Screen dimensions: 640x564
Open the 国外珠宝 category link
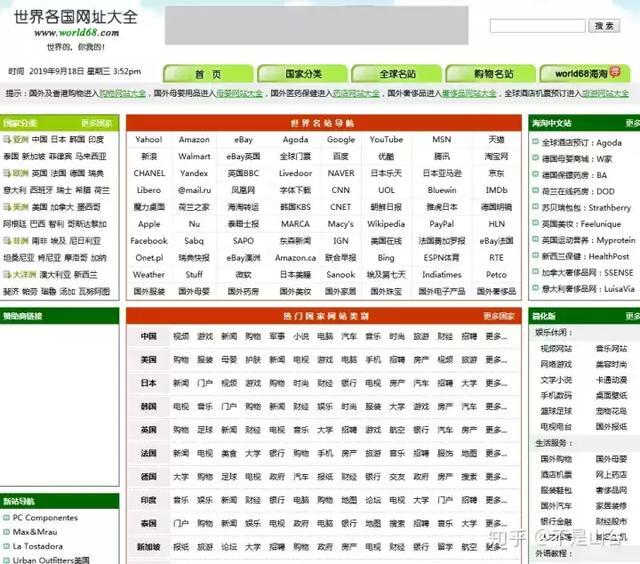point(386,291)
